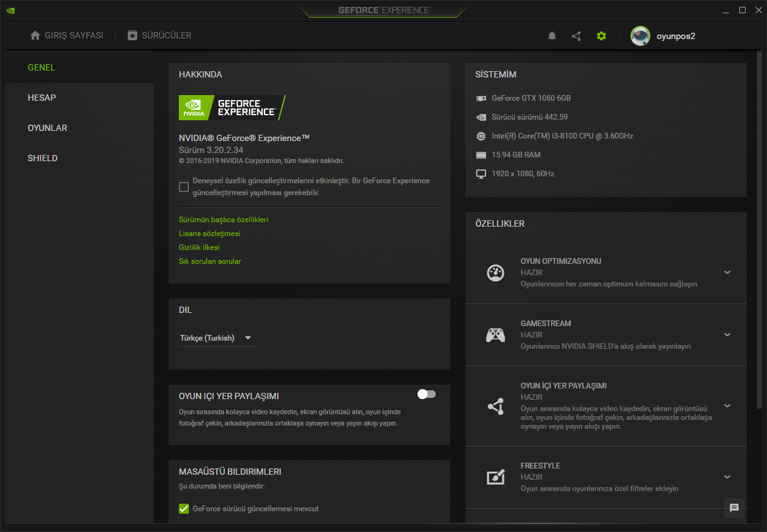Viewport: 767px width, 532px height.
Task: Click Intel(R) Core(TM) i3-8100 CPU text
Action: coord(562,136)
